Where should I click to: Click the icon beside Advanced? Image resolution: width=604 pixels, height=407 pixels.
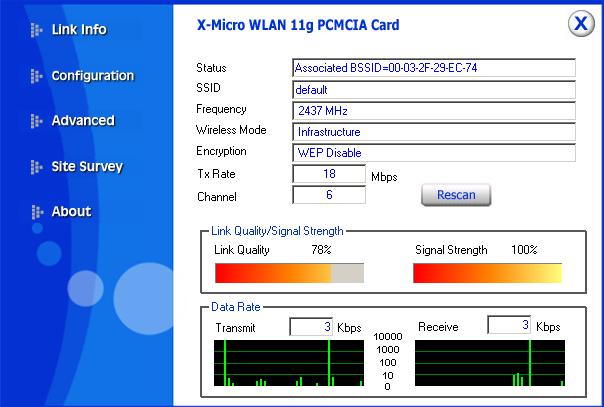pos(36,121)
